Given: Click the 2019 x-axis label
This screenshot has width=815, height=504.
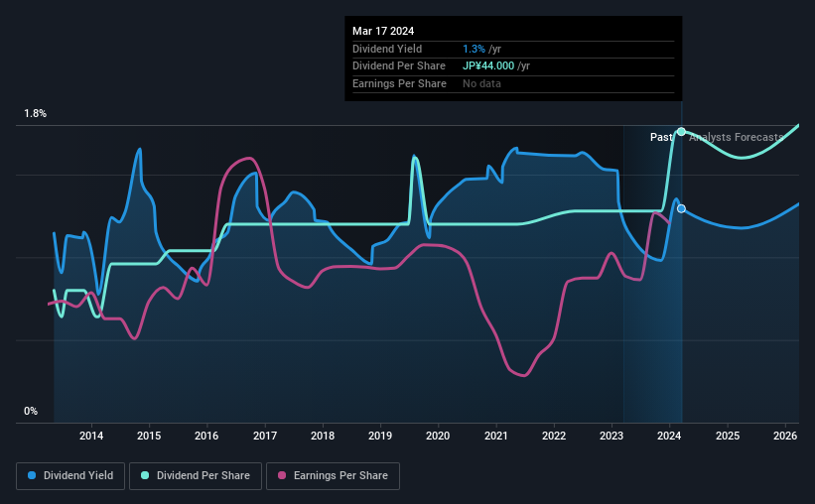Looking at the screenshot, I should tap(380, 436).
